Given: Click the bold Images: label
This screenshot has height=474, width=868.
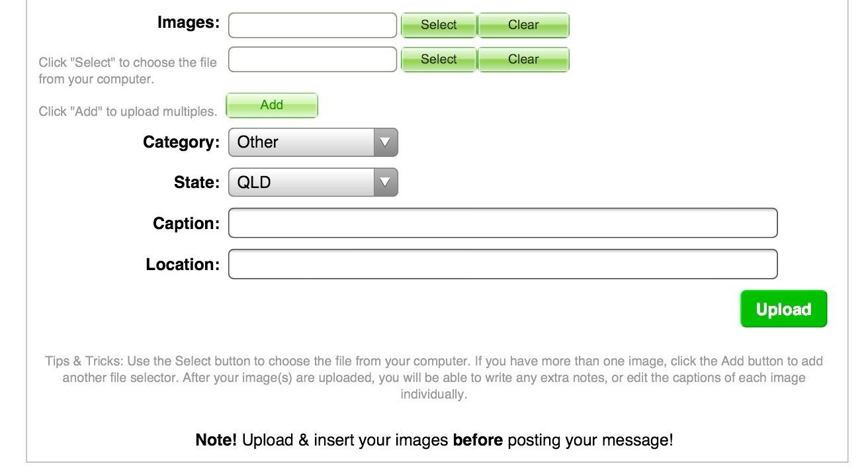Looking at the screenshot, I should pyautogui.click(x=189, y=23).
